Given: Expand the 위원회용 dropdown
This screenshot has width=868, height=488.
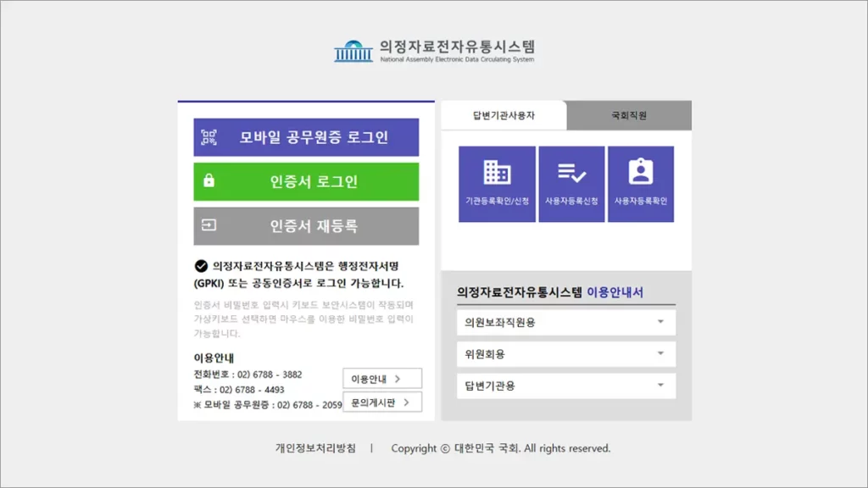Looking at the screenshot, I should click(x=565, y=353).
